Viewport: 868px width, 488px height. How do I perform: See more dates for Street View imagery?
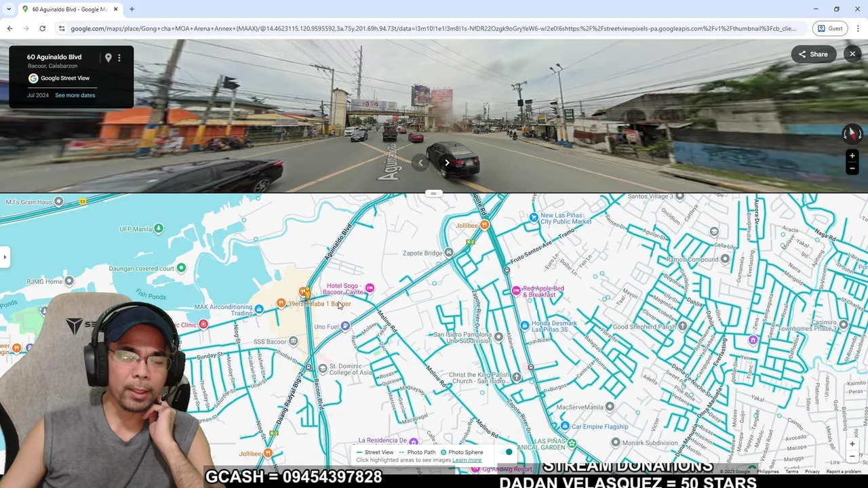(x=75, y=96)
